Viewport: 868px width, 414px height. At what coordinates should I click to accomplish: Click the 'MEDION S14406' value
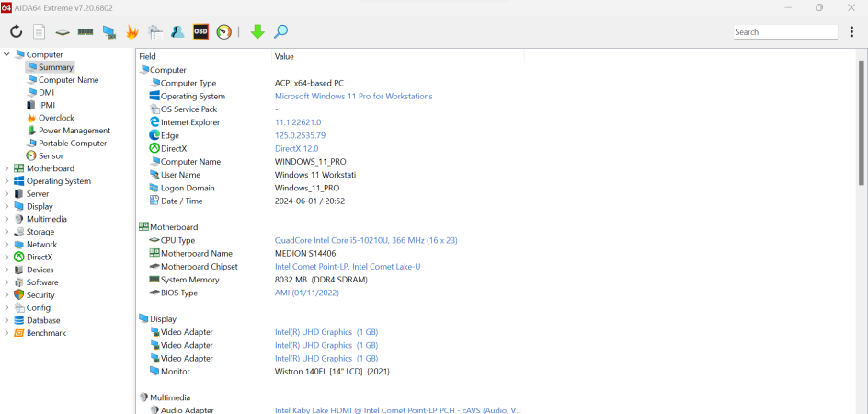coord(305,254)
